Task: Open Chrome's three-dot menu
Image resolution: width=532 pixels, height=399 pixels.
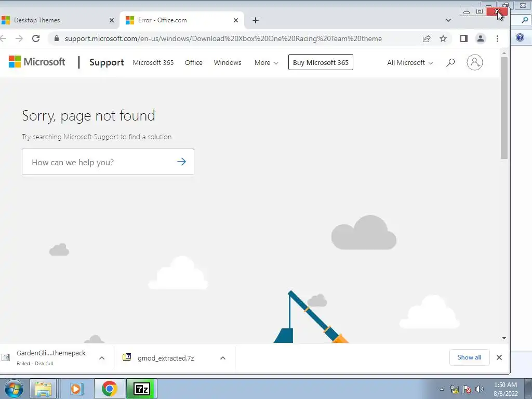Action: coord(497,38)
